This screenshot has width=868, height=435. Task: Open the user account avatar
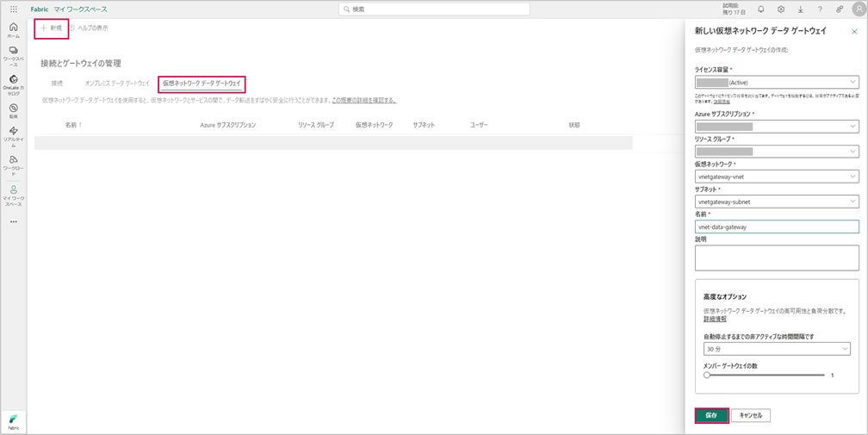859,9
